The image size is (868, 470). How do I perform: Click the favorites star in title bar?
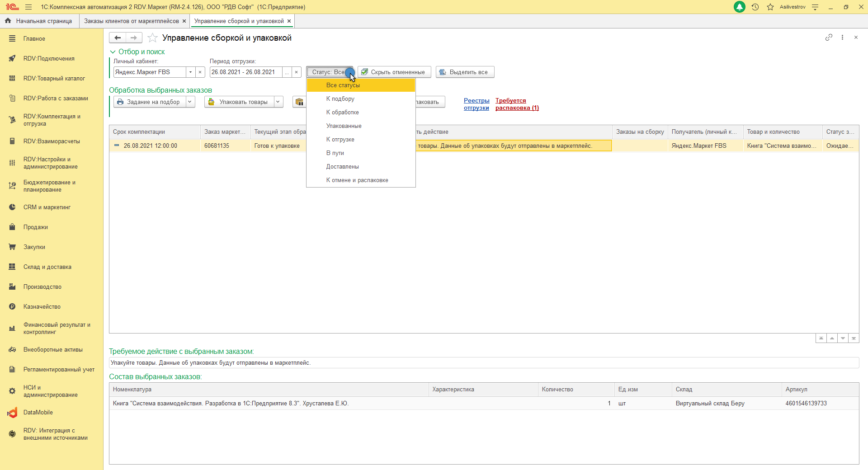pyautogui.click(x=770, y=7)
